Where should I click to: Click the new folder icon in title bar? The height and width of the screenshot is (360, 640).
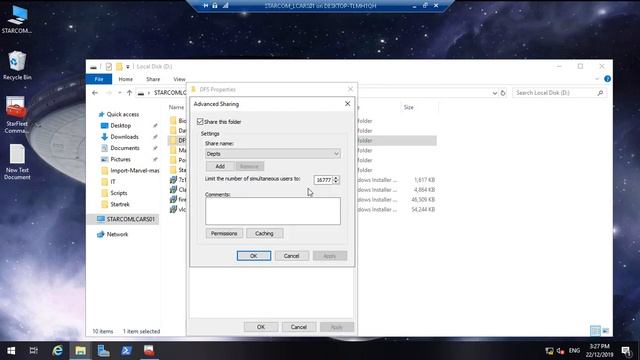(x=119, y=67)
